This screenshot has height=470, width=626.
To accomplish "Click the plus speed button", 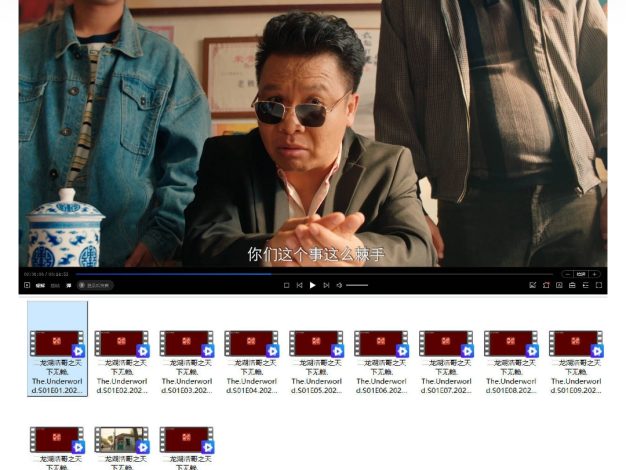I will pyautogui.click(x=594, y=274).
